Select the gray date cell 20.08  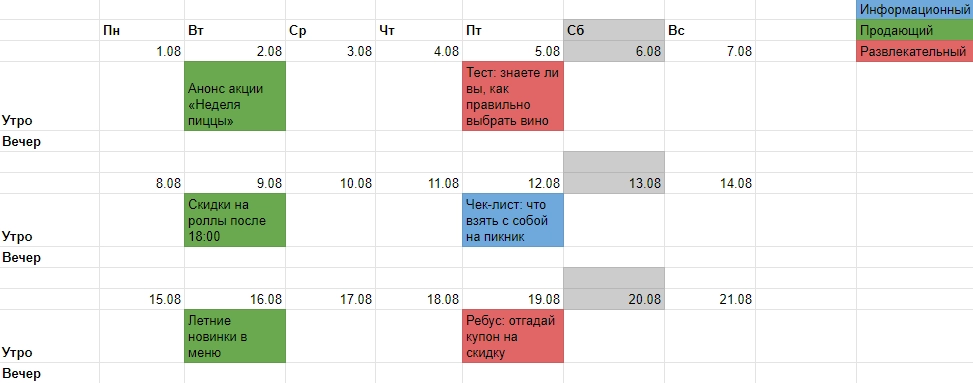coord(614,300)
